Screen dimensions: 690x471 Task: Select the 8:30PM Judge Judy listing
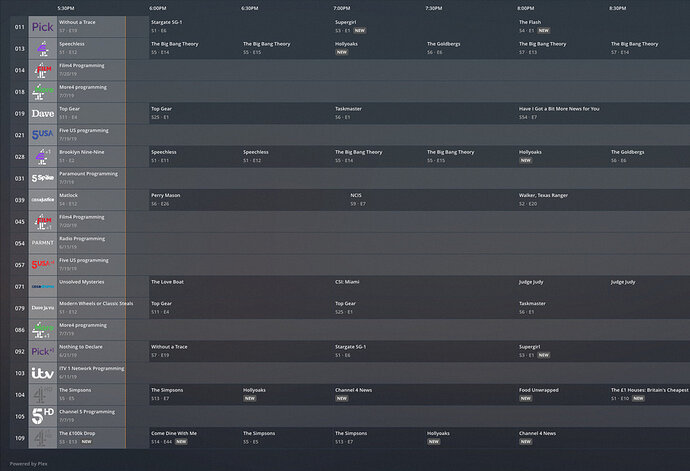click(650, 287)
